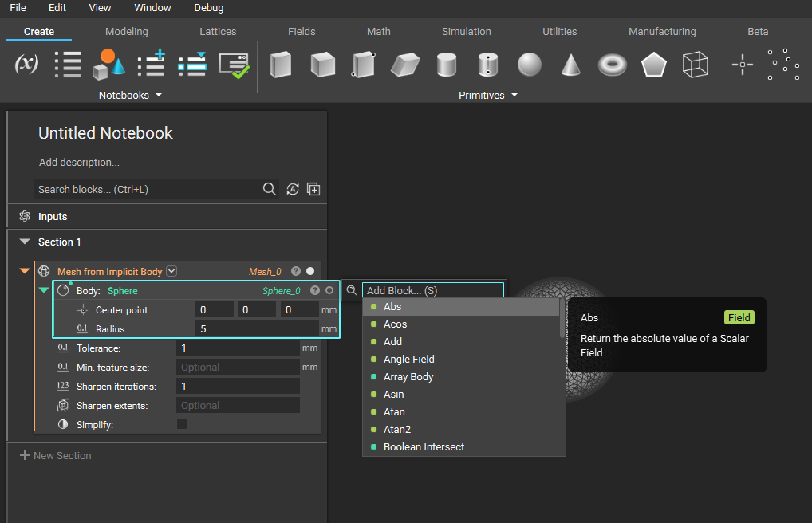Viewport: 812px width, 523px height.
Task: Click the point cloud icon
Action: click(783, 65)
